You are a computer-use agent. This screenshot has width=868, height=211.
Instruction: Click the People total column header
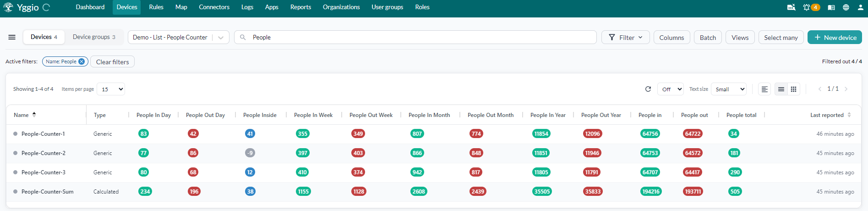(x=741, y=115)
